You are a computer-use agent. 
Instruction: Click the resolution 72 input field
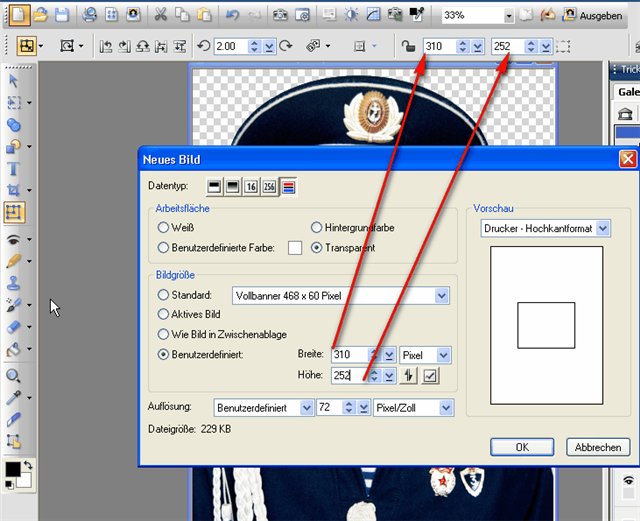[329, 407]
